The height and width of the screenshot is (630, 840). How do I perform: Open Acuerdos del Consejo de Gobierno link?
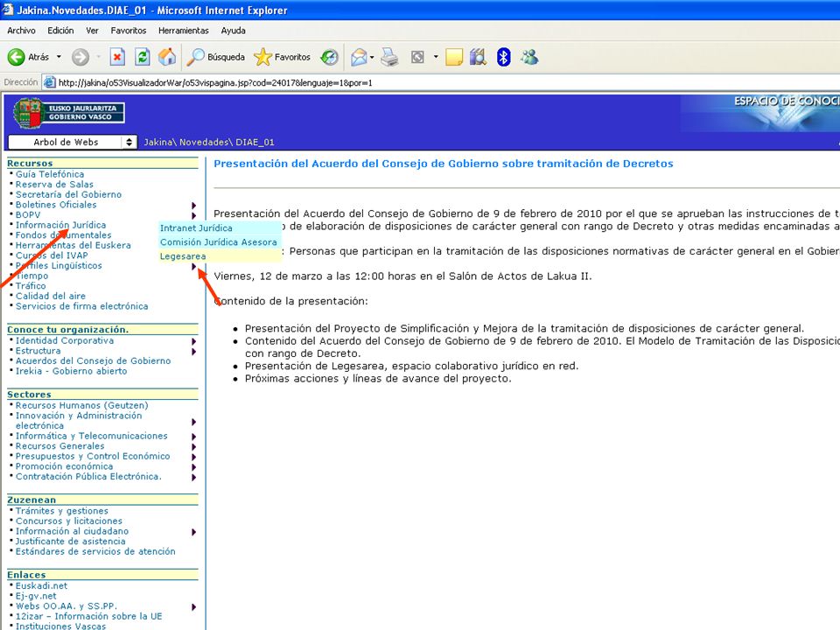(x=94, y=361)
